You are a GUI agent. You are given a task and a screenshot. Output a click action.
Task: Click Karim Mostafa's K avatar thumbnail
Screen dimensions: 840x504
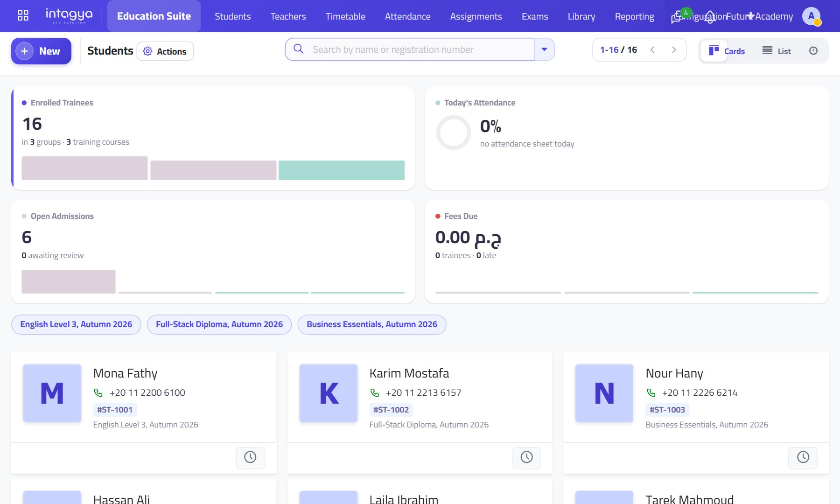(329, 393)
